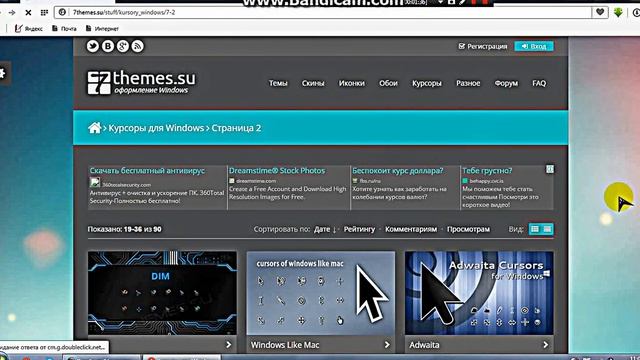This screenshot has height=360, width=640.
Task: Sort by Рейтингу
Action: 359,229
